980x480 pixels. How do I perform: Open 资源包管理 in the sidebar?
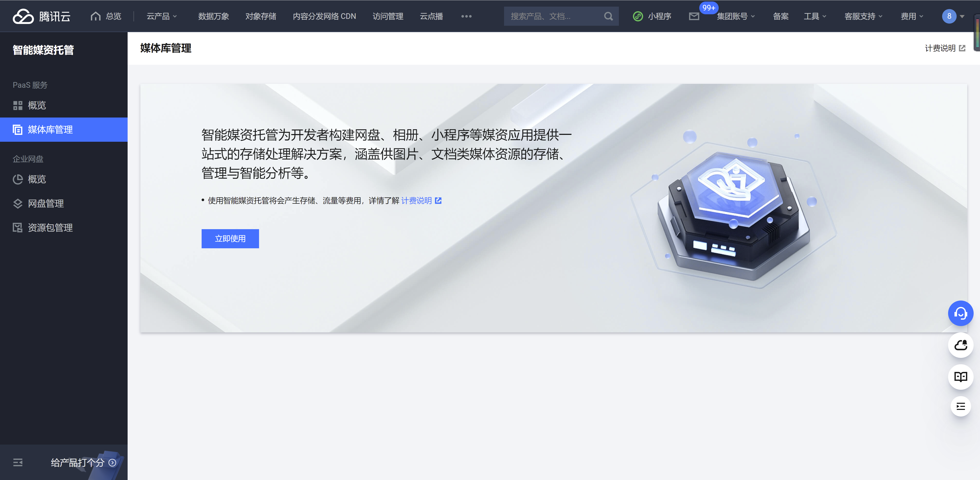(50, 228)
